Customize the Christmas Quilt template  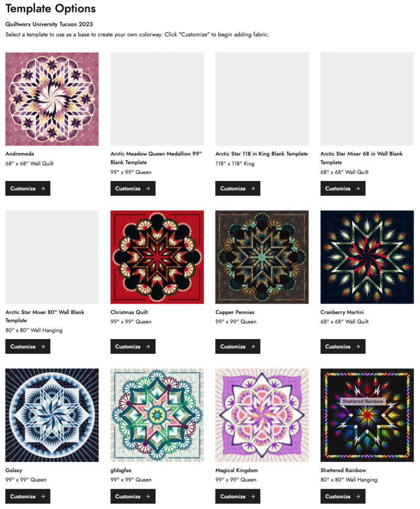point(133,346)
